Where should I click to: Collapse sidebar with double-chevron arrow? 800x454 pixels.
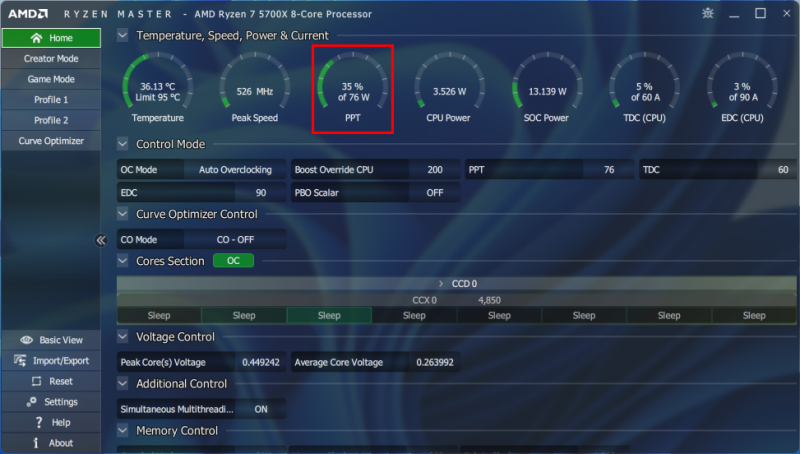(101, 240)
